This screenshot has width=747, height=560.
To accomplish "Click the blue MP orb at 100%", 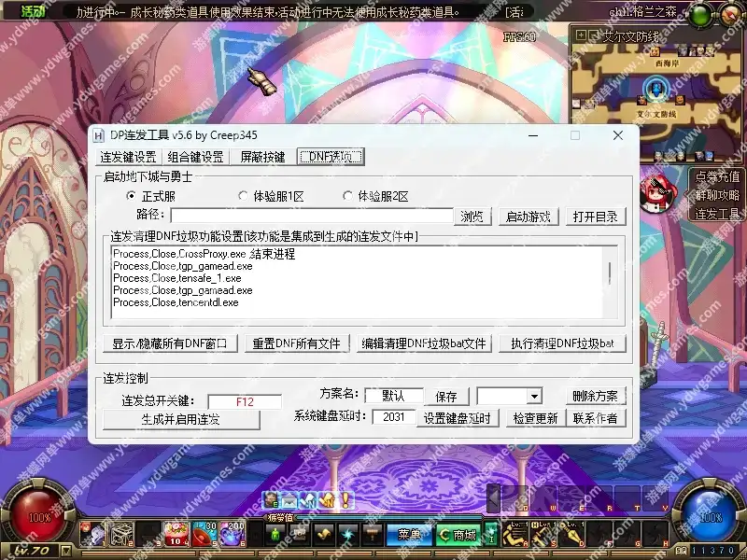I will click(x=711, y=517).
